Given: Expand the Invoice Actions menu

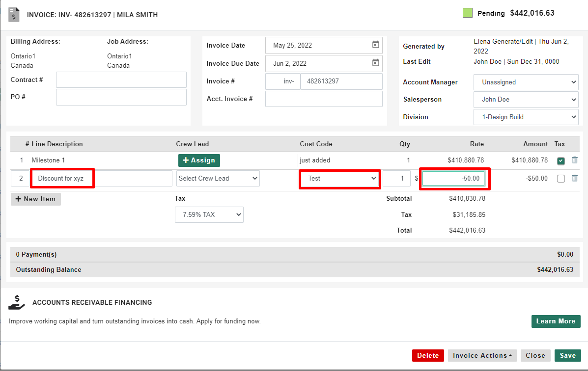Looking at the screenshot, I should pyautogui.click(x=482, y=355).
